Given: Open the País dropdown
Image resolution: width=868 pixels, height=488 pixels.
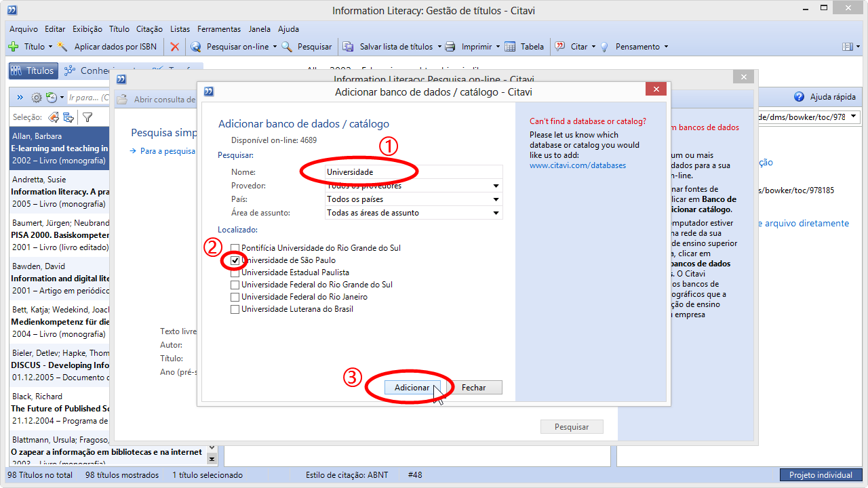Looking at the screenshot, I should (x=496, y=199).
